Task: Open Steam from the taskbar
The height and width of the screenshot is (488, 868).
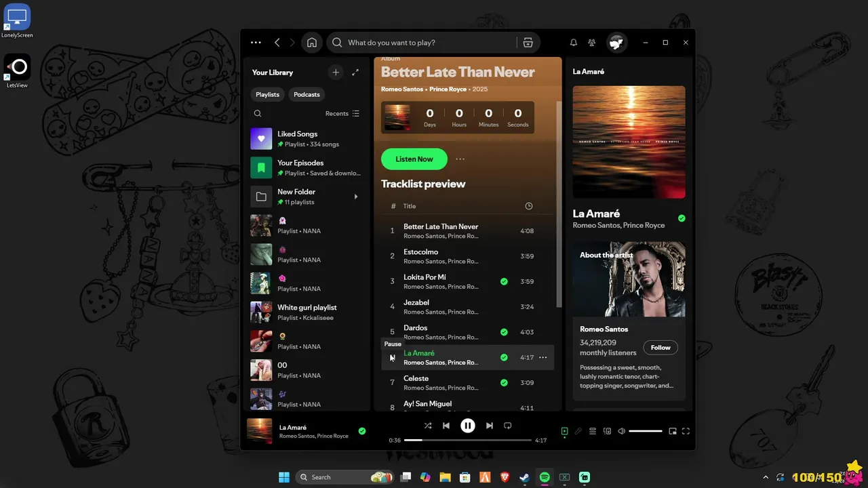Action: 524,477
